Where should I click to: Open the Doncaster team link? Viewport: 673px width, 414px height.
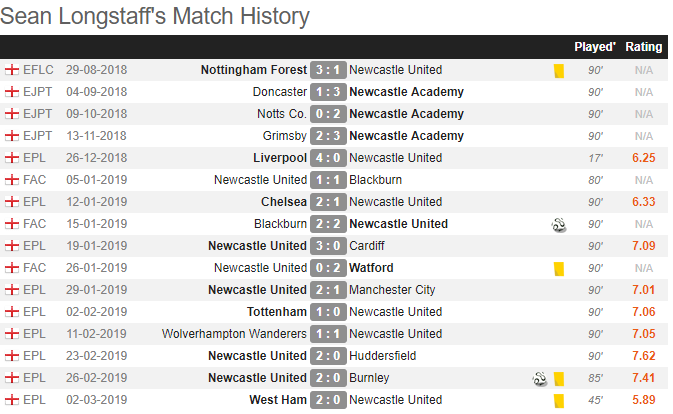(x=280, y=92)
